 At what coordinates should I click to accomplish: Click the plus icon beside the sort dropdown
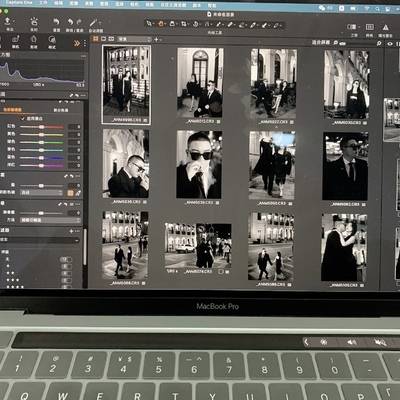pos(156,39)
